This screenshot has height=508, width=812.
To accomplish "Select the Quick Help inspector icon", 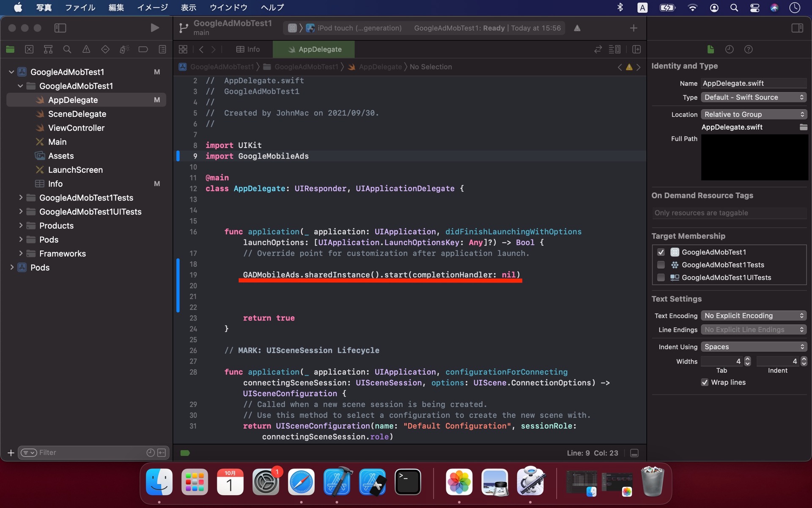I will tap(748, 49).
